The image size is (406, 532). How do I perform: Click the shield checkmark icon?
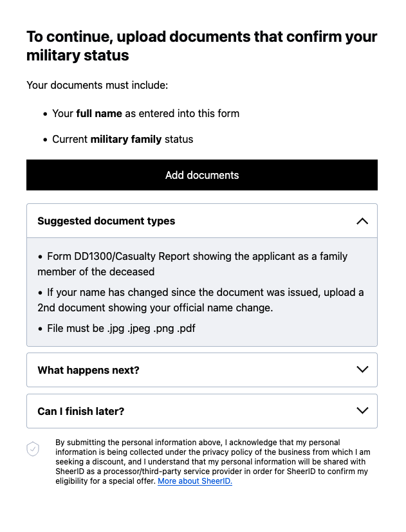click(x=33, y=449)
